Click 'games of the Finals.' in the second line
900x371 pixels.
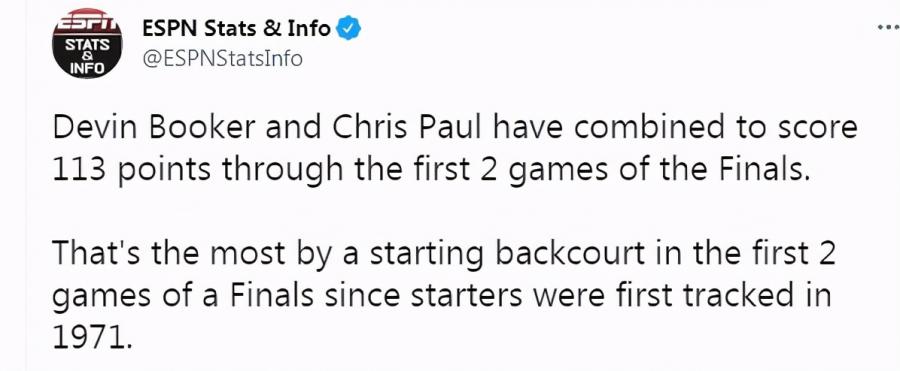pos(660,171)
